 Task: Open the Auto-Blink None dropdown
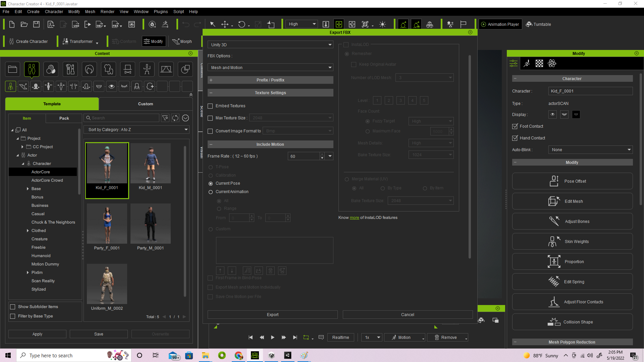coord(590,149)
